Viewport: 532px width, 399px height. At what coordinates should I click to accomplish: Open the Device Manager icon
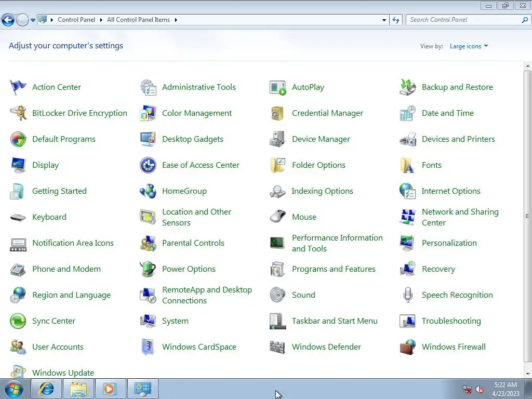pyautogui.click(x=278, y=139)
